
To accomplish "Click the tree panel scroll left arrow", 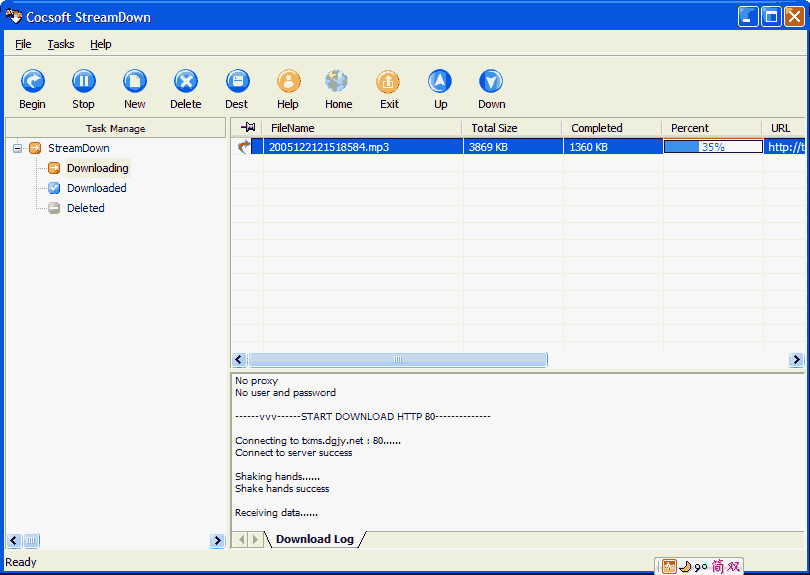I will coord(14,540).
